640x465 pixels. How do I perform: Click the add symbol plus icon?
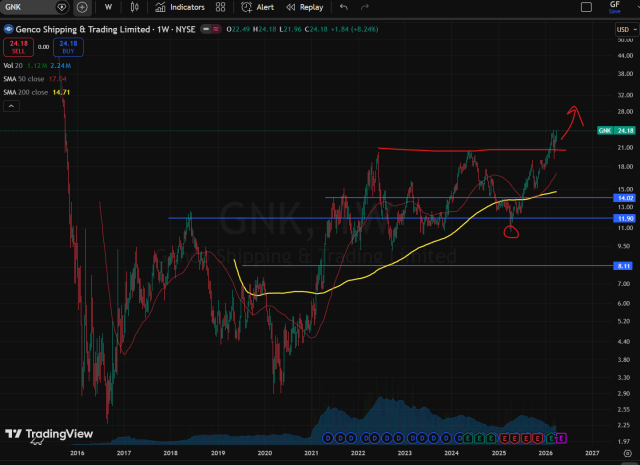pos(82,7)
